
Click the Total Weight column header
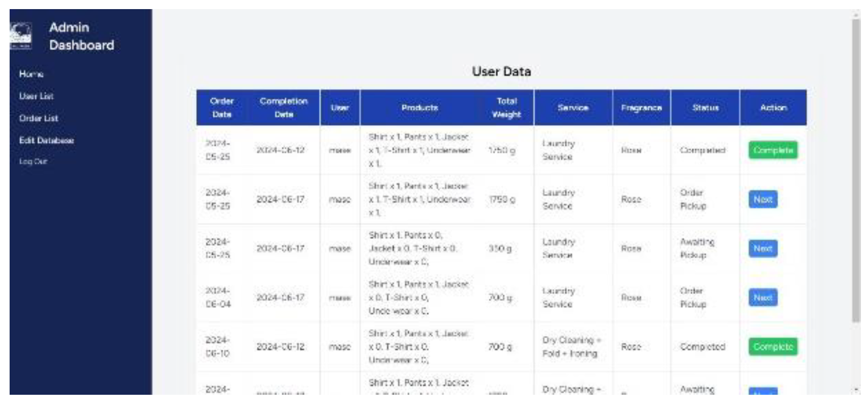pos(506,107)
